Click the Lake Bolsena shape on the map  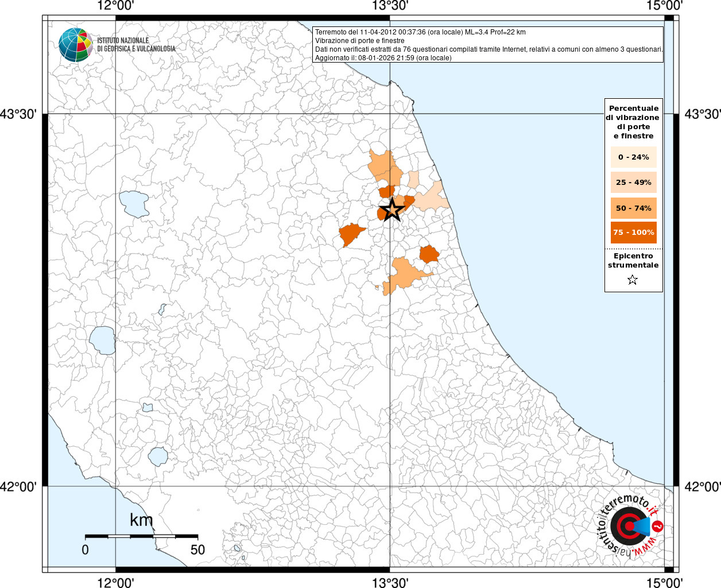pos(102,340)
